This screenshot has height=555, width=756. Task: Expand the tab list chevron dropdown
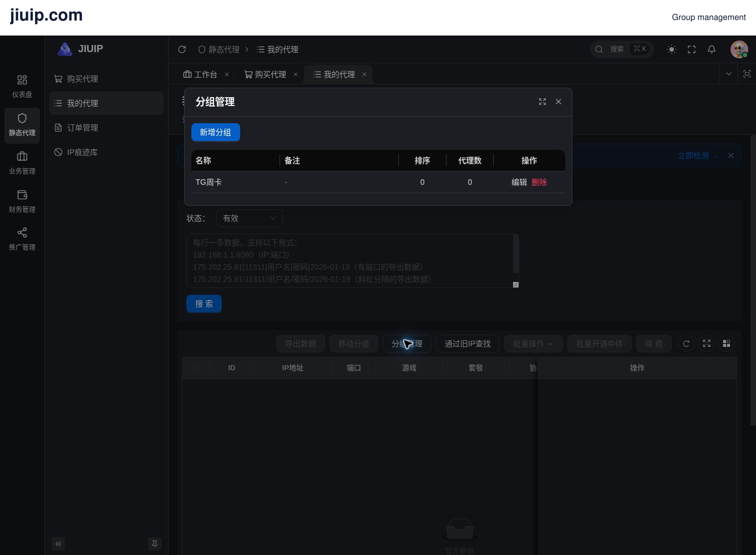tap(729, 74)
